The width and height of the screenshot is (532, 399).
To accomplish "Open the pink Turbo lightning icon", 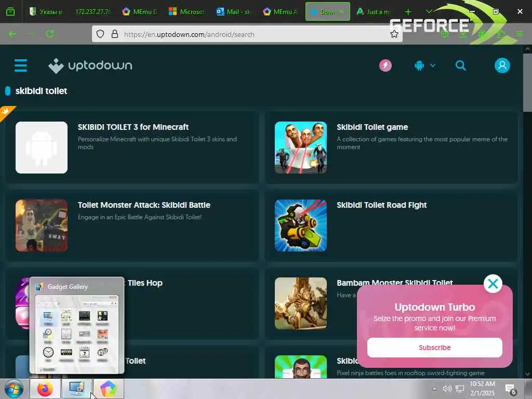I will point(385,65).
